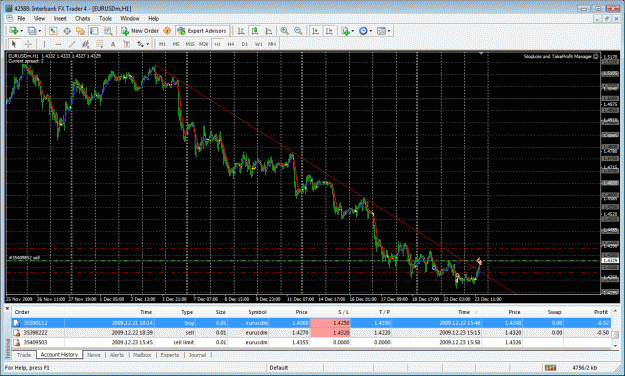Open the Charts menu

click(x=83, y=18)
